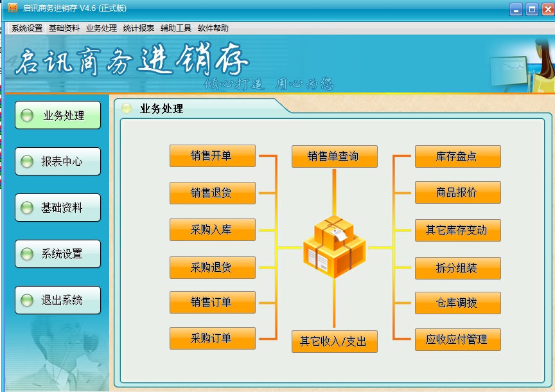555x392 pixels.
Task: Minimize the 启讯商务进销存 window
Action: click(x=516, y=9)
